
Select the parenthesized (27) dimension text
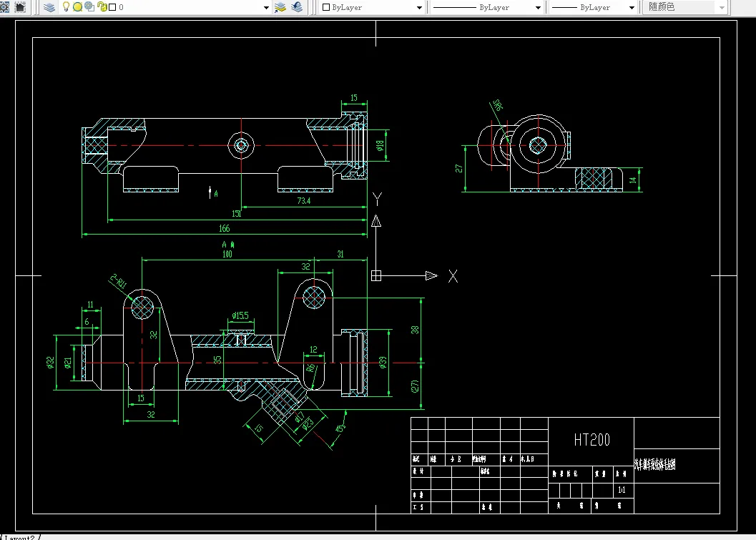tap(415, 386)
